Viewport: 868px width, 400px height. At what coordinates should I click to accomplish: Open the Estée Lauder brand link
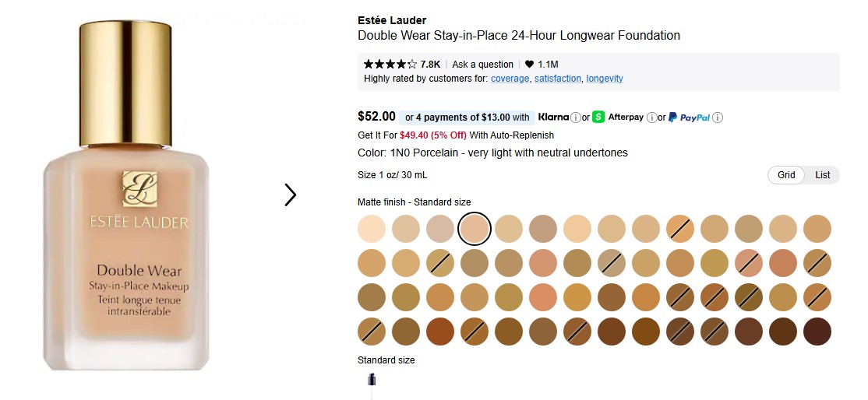392,20
